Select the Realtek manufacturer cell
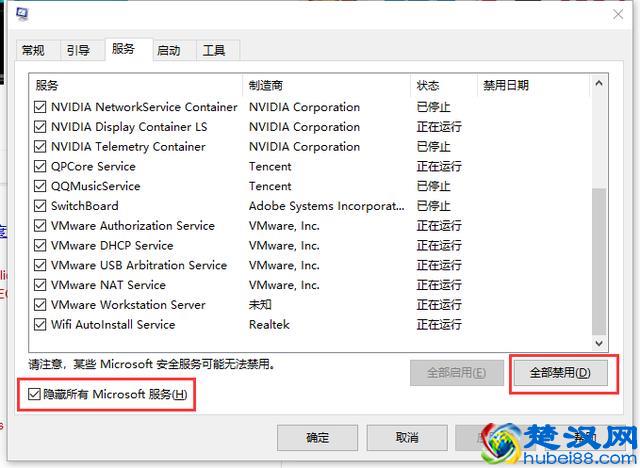Image resolution: width=640 pixels, height=468 pixels. 269,325
